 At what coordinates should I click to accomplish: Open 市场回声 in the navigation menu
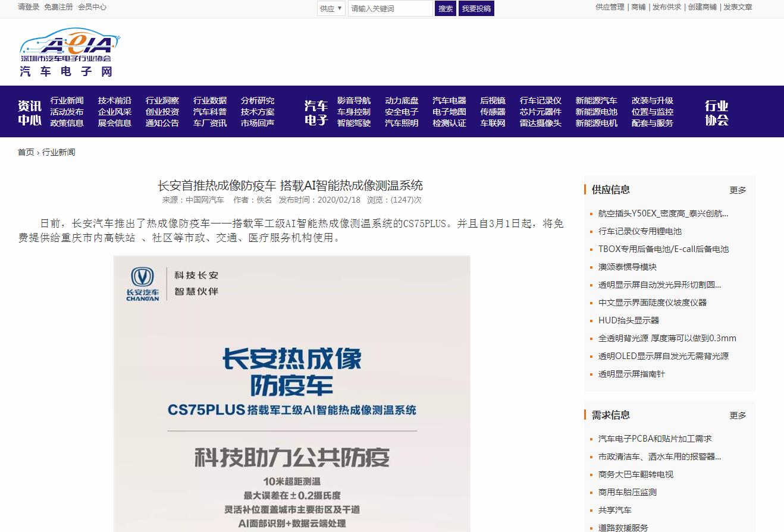pos(258,123)
